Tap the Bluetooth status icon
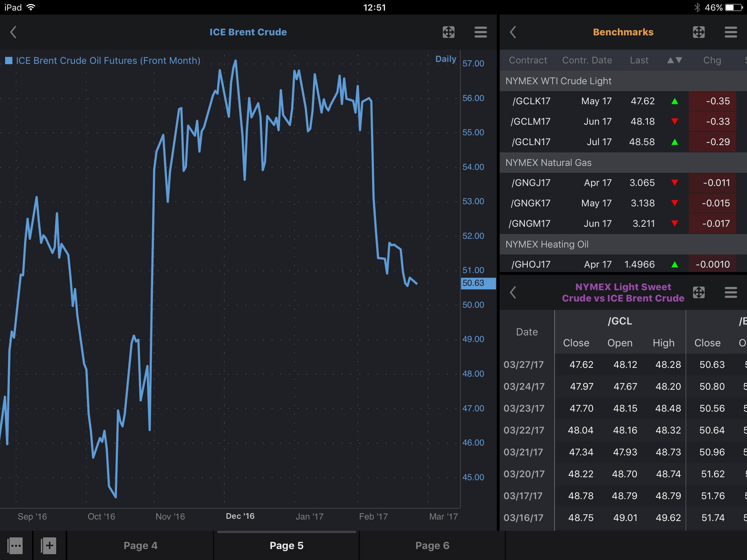This screenshot has width=747, height=560. [x=697, y=7]
